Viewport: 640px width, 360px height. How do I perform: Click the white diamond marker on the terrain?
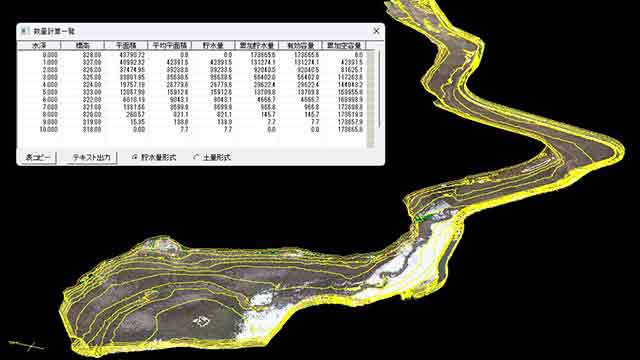[201, 321]
